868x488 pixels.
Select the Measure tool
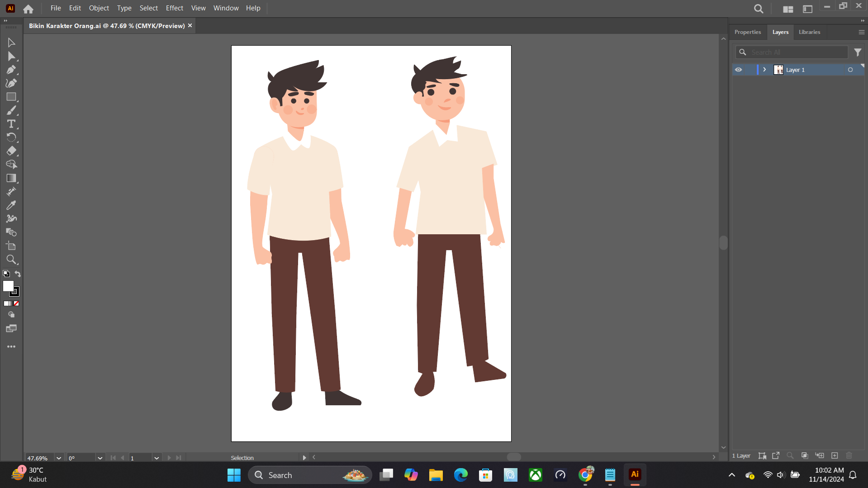click(11, 192)
